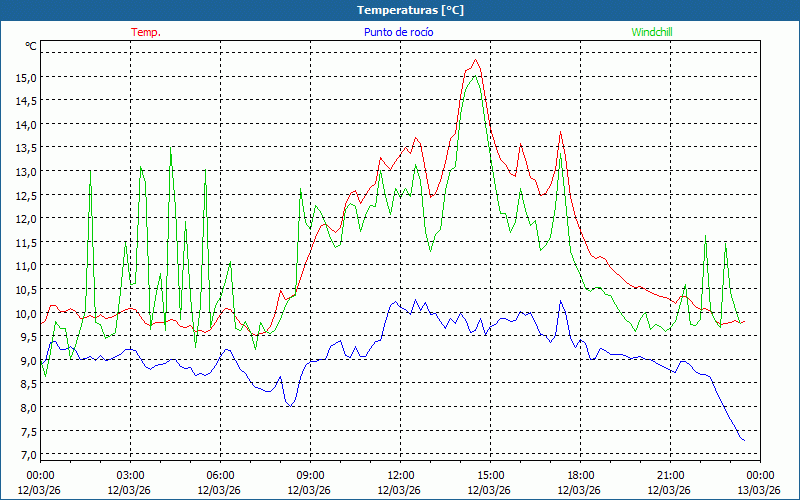Click the "Temperaturas [ºC]" chart title

tap(410, 9)
